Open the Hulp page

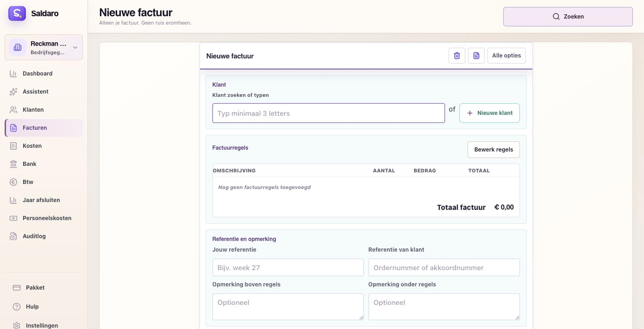tap(44, 307)
